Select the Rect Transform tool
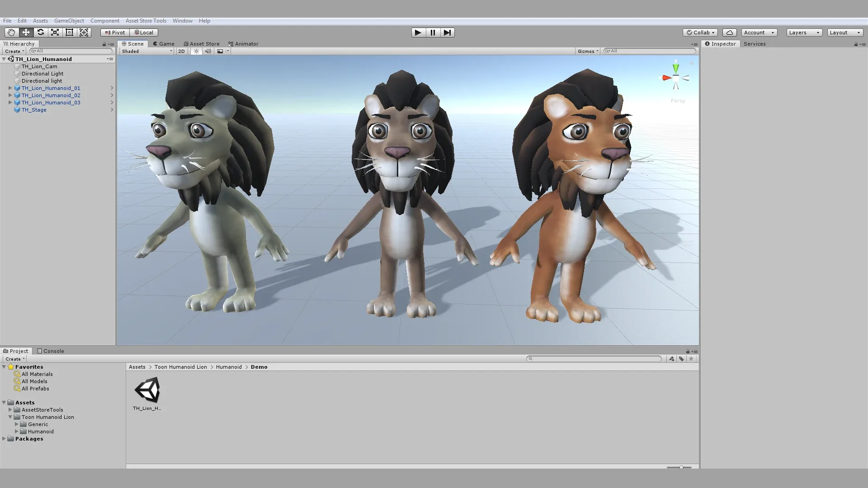 coord(69,33)
